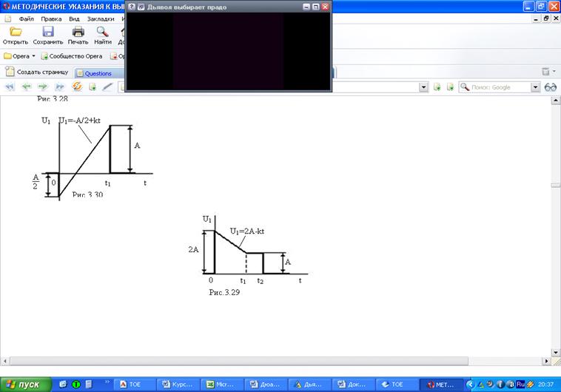Click the help icon in Дьявол window title bar

tap(132, 7)
